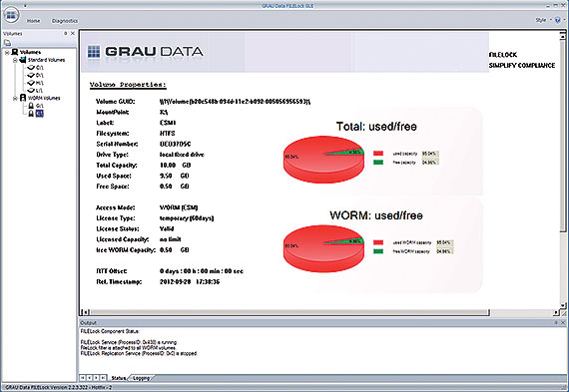Image resolution: width=569 pixels, height=392 pixels.
Task: Switch to the Home ribbon tab
Action: pos(33,21)
